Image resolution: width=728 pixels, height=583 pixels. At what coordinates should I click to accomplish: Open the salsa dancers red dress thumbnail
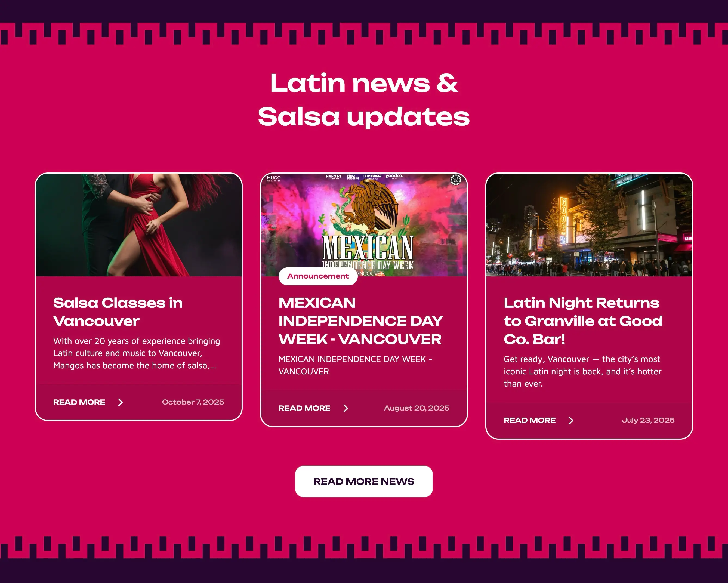click(139, 225)
